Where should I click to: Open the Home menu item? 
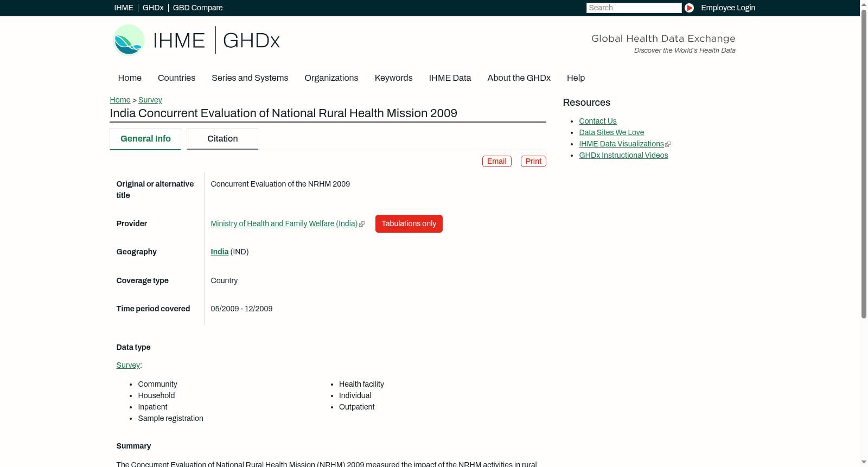(x=130, y=78)
